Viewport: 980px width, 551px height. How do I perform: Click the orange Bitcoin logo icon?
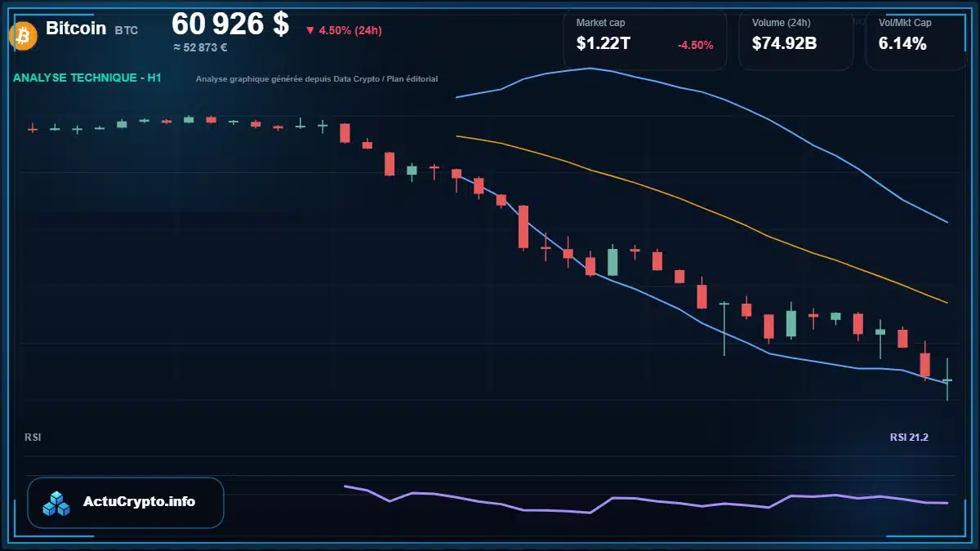pos(22,35)
